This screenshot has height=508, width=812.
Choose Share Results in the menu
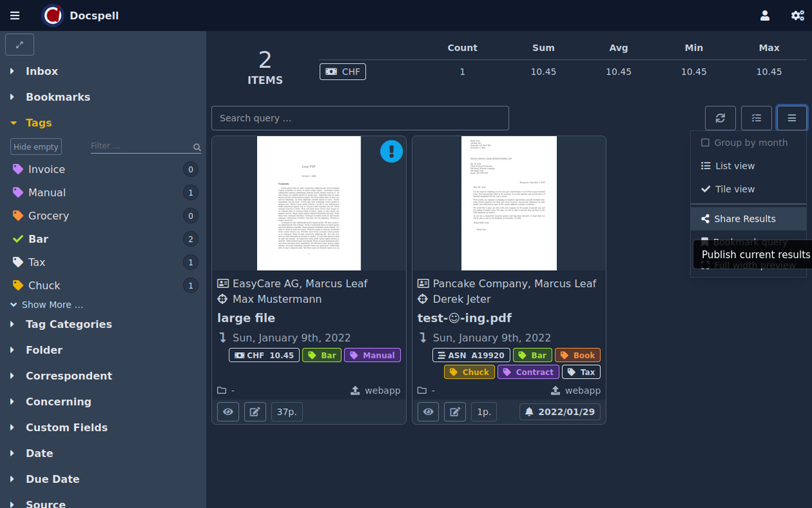point(744,219)
